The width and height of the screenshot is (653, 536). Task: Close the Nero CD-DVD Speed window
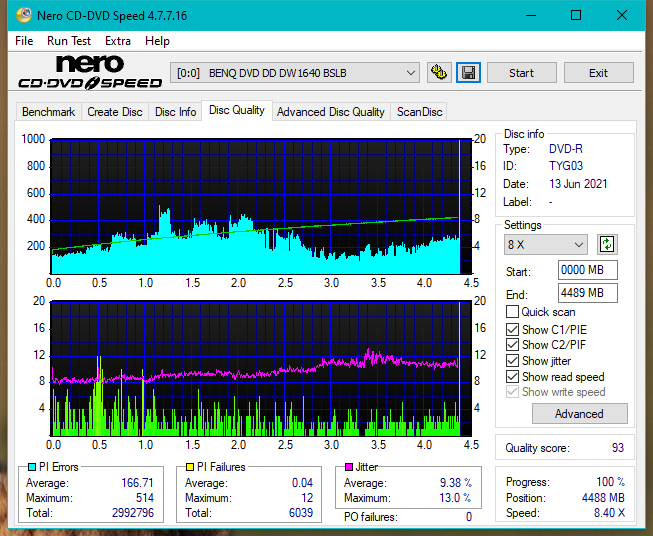click(x=622, y=15)
